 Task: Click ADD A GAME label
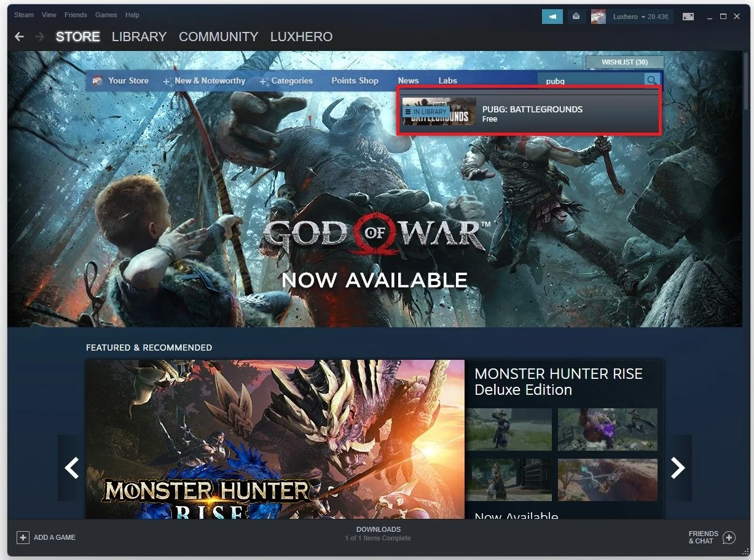(55, 537)
